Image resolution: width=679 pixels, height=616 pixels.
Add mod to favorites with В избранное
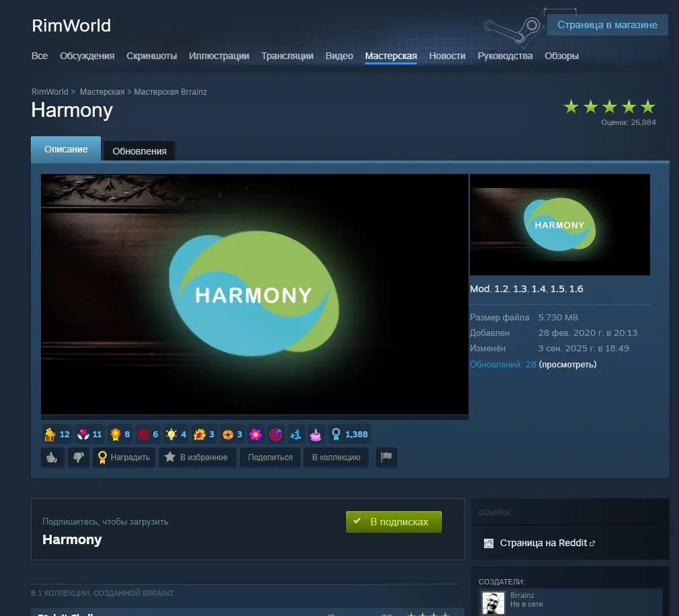tap(198, 457)
